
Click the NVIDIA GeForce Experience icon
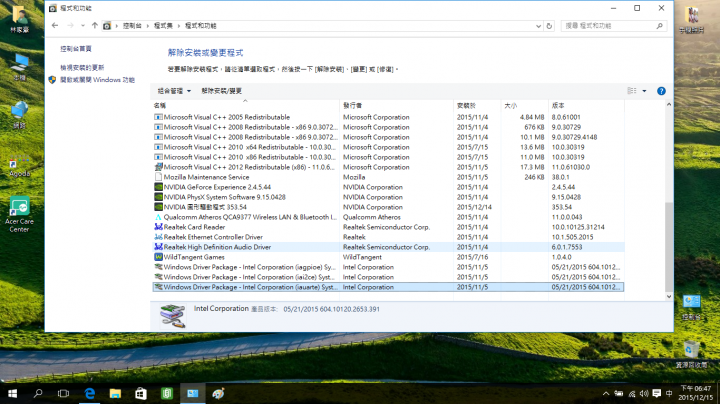(158, 187)
